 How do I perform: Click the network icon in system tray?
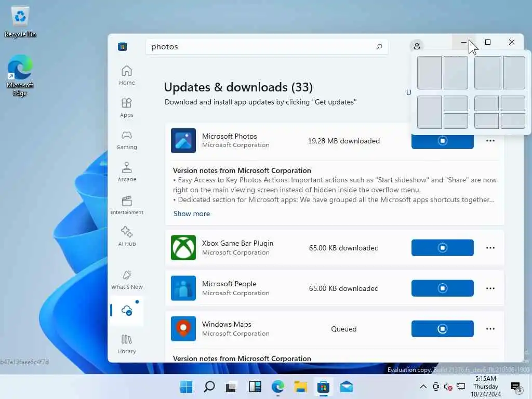[x=460, y=387]
